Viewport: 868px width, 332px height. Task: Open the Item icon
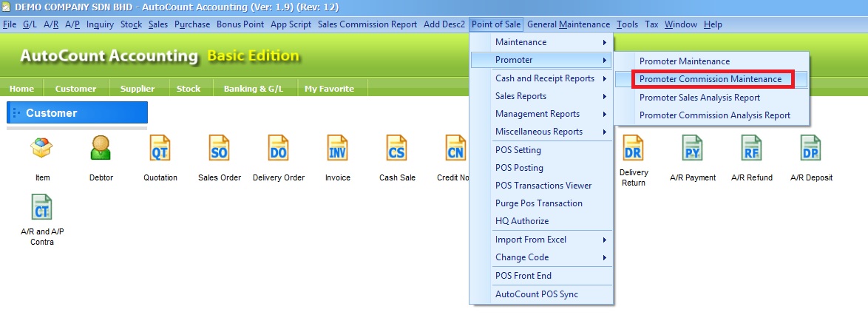point(42,149)
